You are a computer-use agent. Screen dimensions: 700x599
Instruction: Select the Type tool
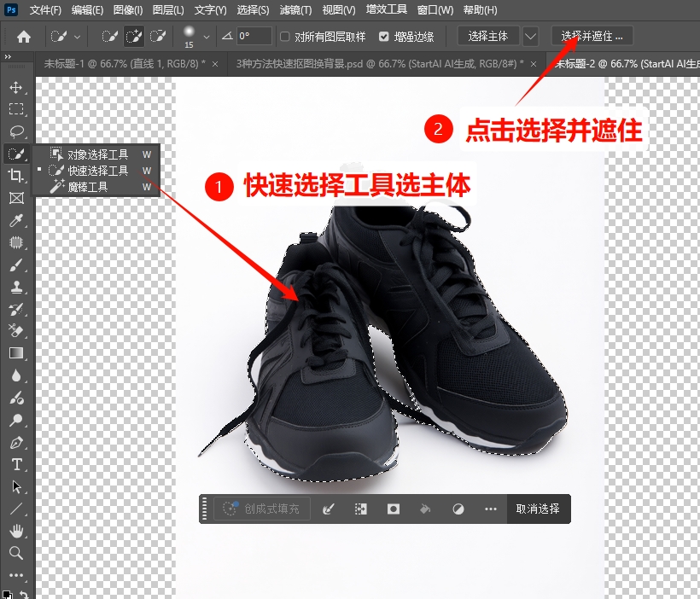tap(18, 465)
